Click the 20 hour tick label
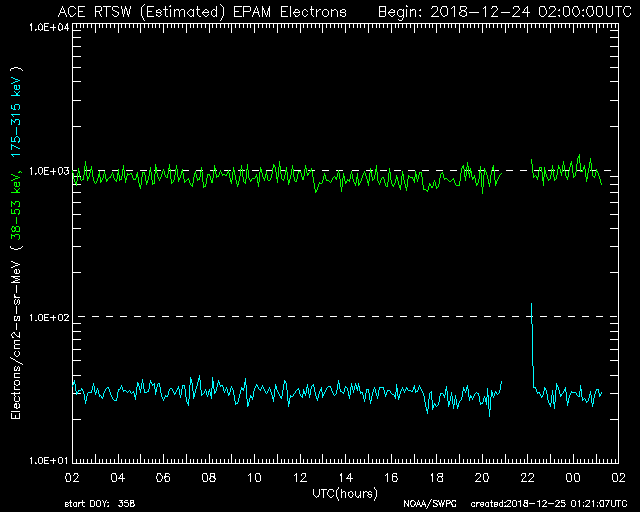This screenshot has width=640, height=512. pos(482,477)
